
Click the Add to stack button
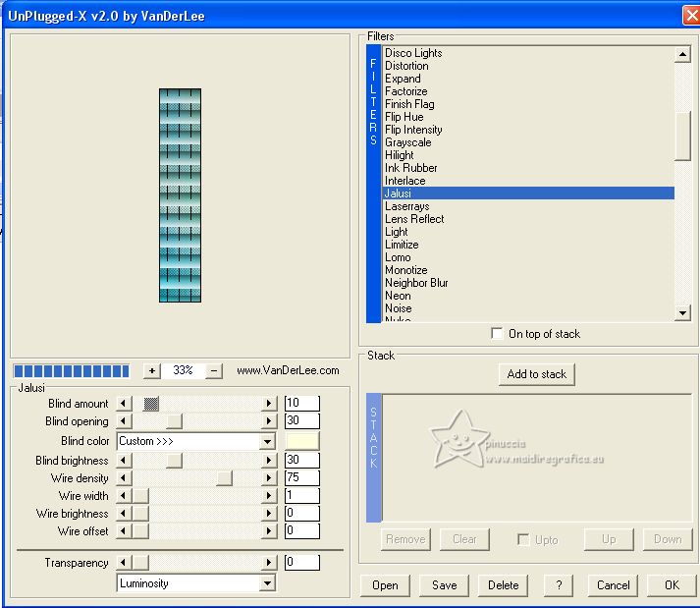point(536,374)
